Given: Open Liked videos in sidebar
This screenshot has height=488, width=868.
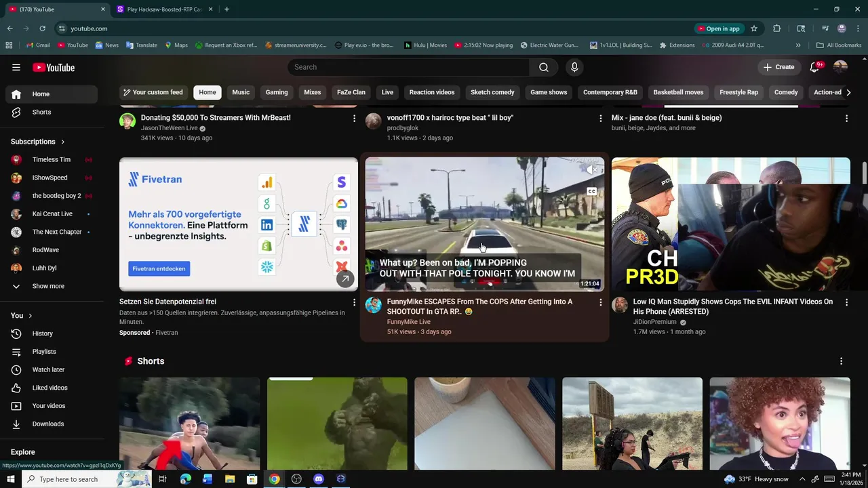Looking at the screenshot, I should [52, 388].
